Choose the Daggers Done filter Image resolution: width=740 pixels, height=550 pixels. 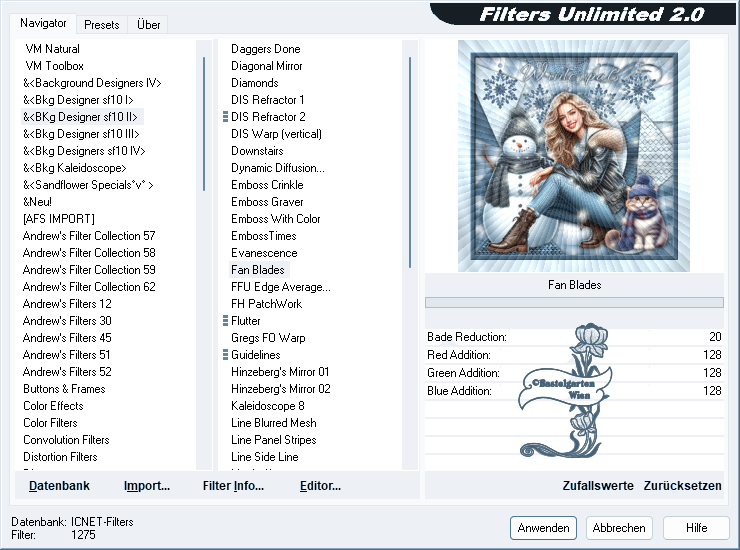point(266,49)
